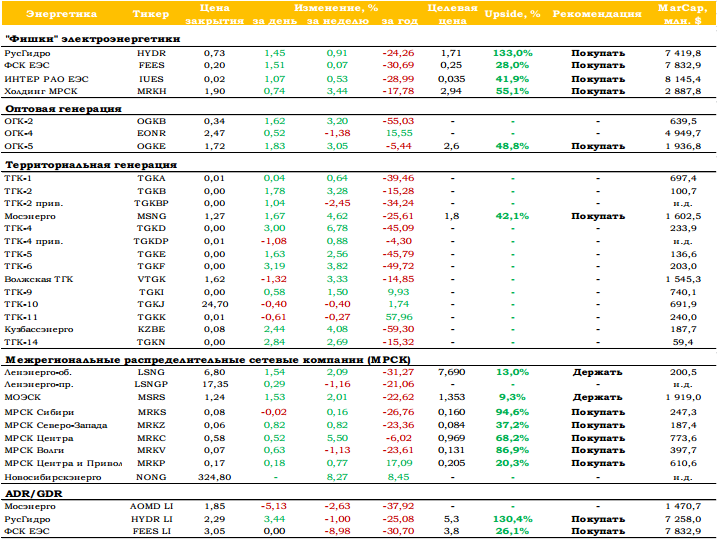
Task: Click target price 7,690
Action: (451, 372)
